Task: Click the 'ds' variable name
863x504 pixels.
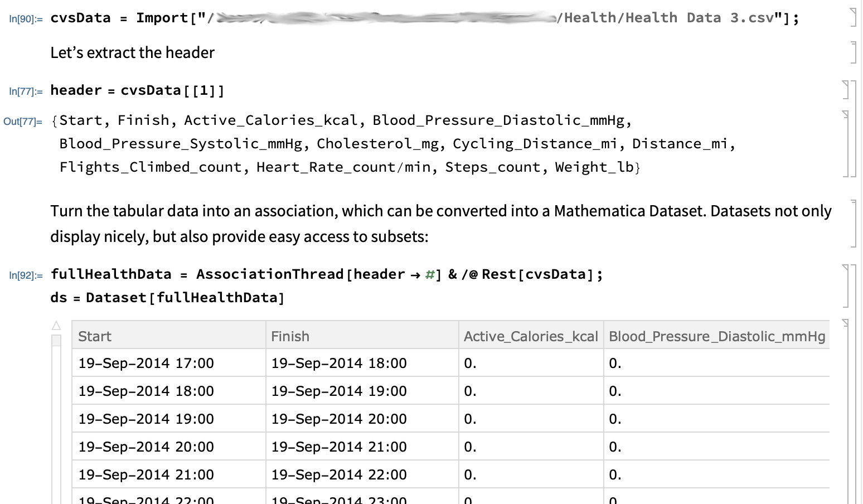Action: 59,298
